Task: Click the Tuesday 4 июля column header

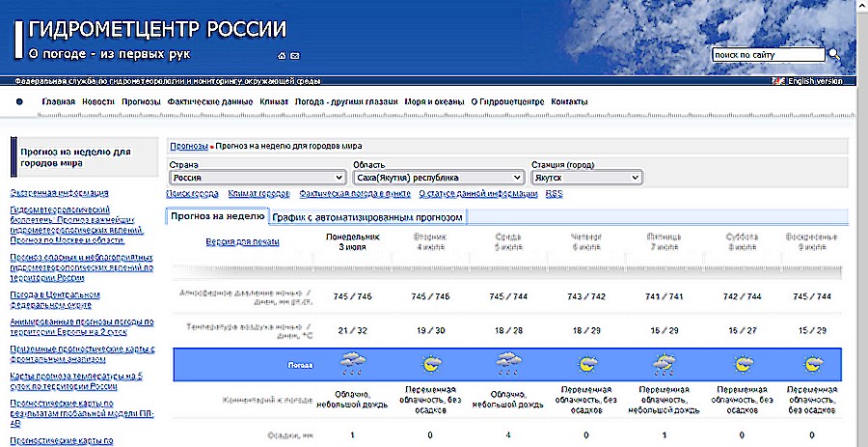Action: point(430,242)
